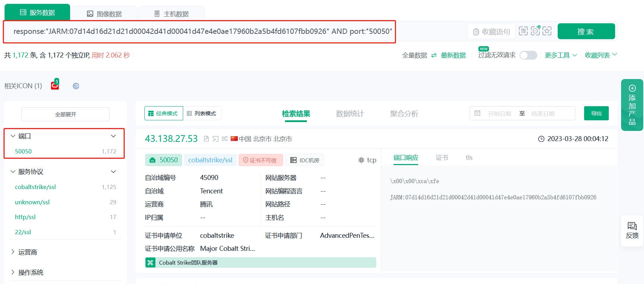Open IP address 43.138.27.53 link
This screenshot has height=284, width=644.
(171, 139)
